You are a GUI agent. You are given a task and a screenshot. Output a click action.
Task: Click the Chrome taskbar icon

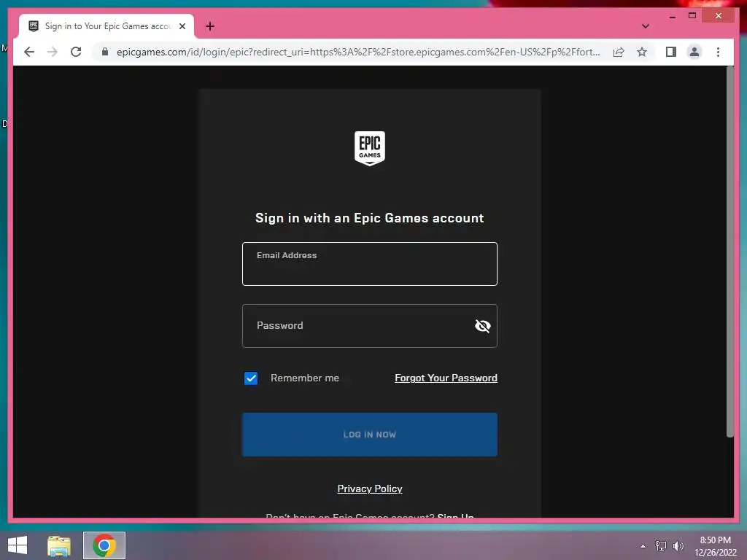pyautogui.click(x=104, y=545)
